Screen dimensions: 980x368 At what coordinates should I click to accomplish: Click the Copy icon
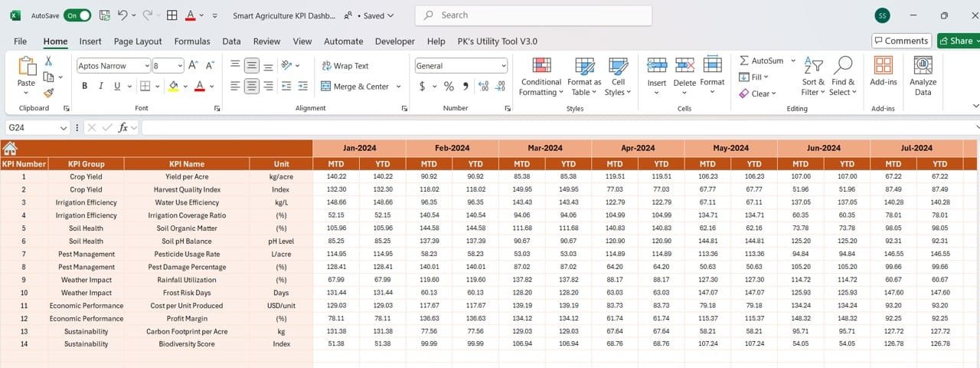(48, 77)
